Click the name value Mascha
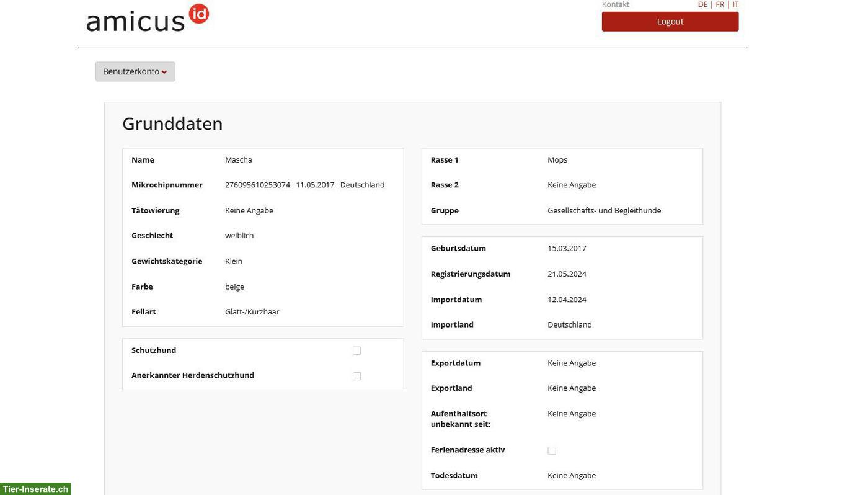The height and width of the screenshot is (495, 868). 238,159
